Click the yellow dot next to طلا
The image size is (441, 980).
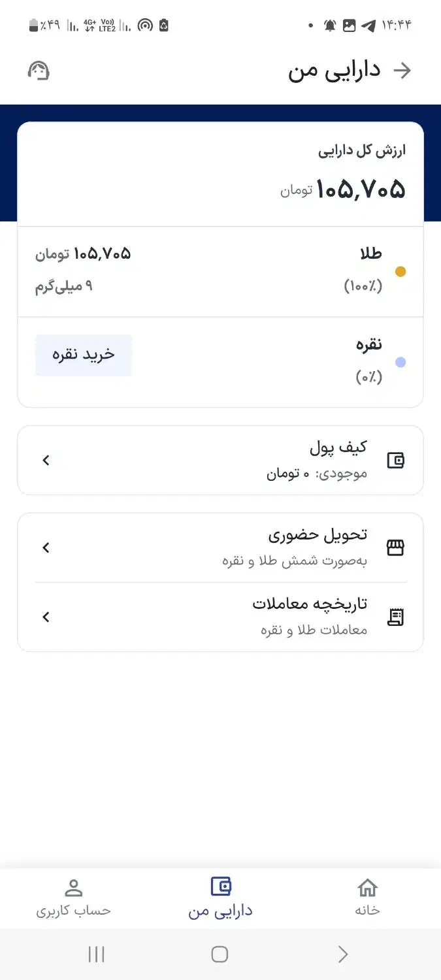click(x=401, y=270)
